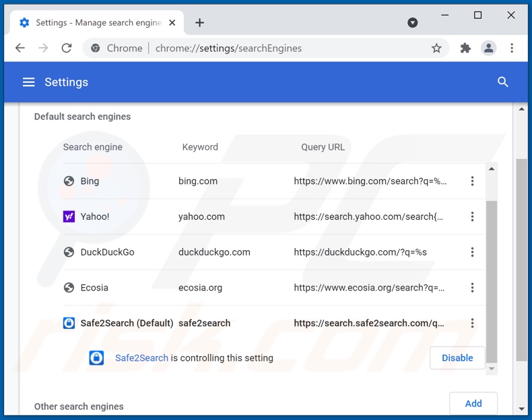Click the Safe2Search lock icon in list row
The width and height of the screenshot is (532, 420).
tap(69, 323)
